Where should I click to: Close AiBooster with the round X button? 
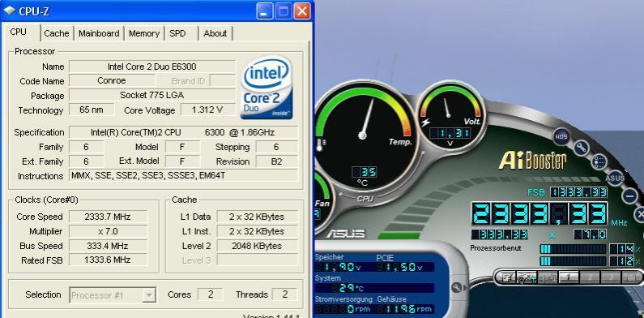tap(639, 214)
